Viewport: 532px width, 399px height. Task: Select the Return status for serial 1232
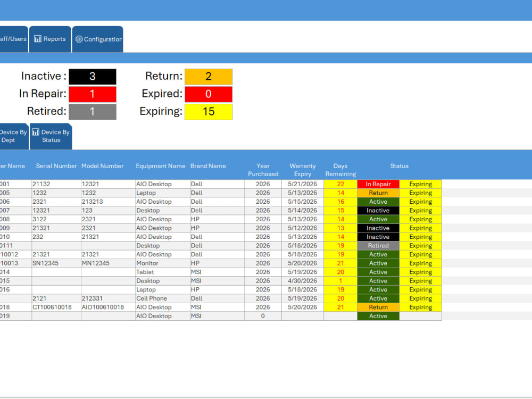[378, 193]
